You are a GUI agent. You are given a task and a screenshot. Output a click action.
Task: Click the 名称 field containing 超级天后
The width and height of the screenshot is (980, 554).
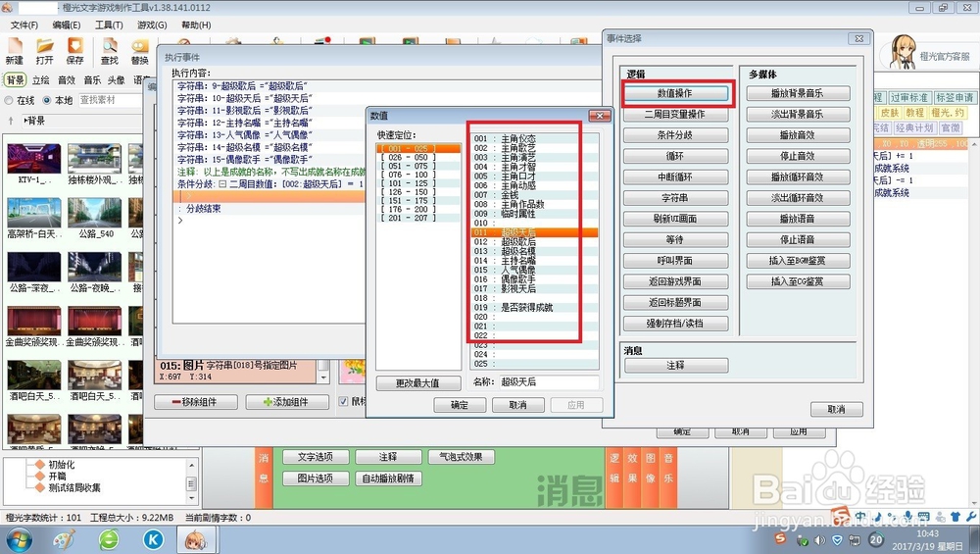tap(548, 382)
